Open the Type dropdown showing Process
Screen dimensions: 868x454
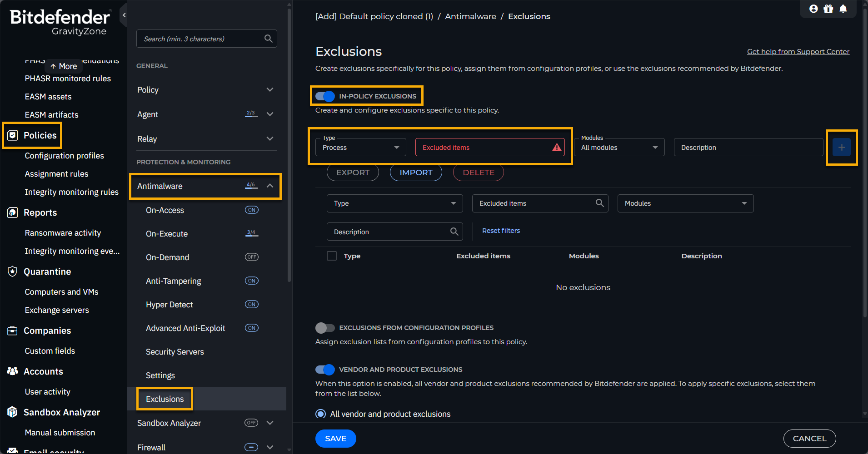361,148
